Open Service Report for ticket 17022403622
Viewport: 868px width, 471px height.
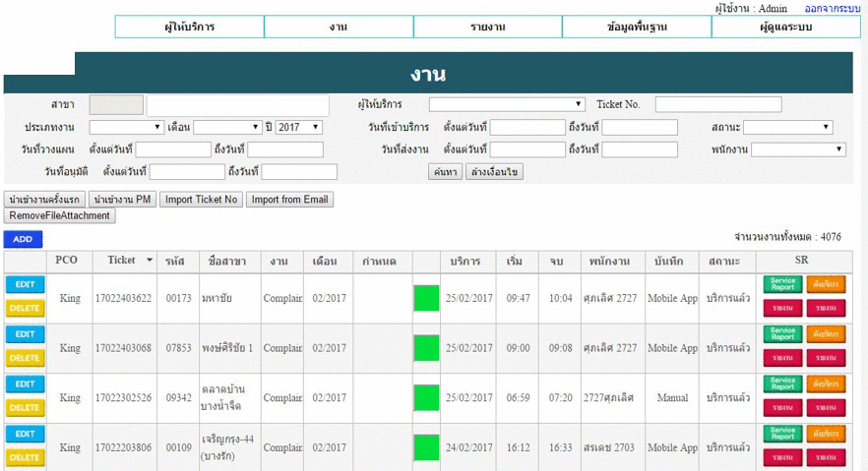(x=782, y=283)
